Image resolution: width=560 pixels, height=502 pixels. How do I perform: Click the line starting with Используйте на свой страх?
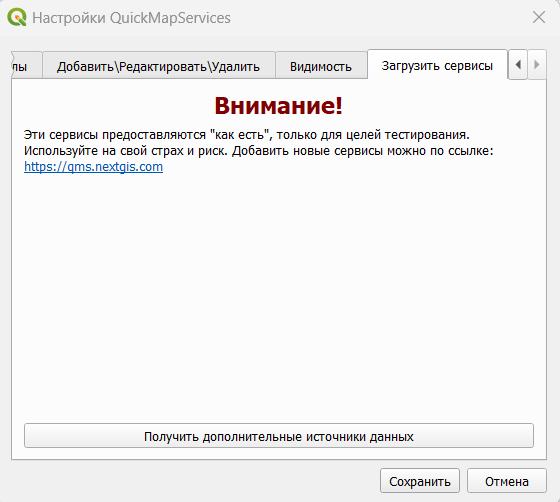pos(259,151)
